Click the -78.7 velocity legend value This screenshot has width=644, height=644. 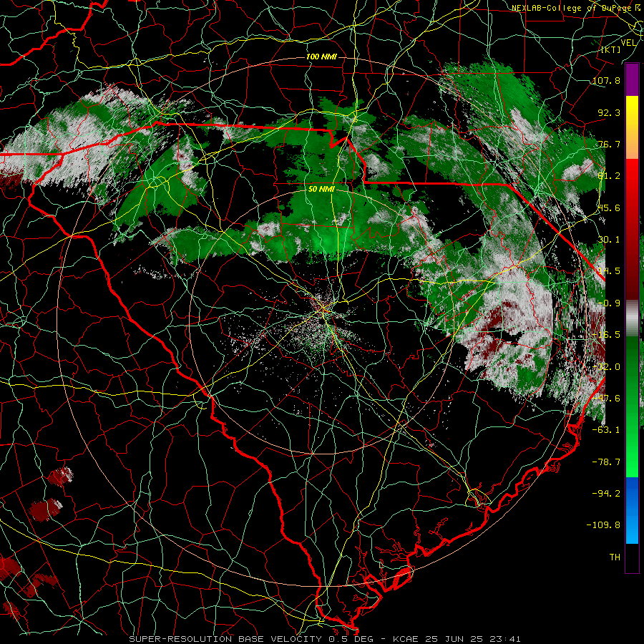[606, 462]
